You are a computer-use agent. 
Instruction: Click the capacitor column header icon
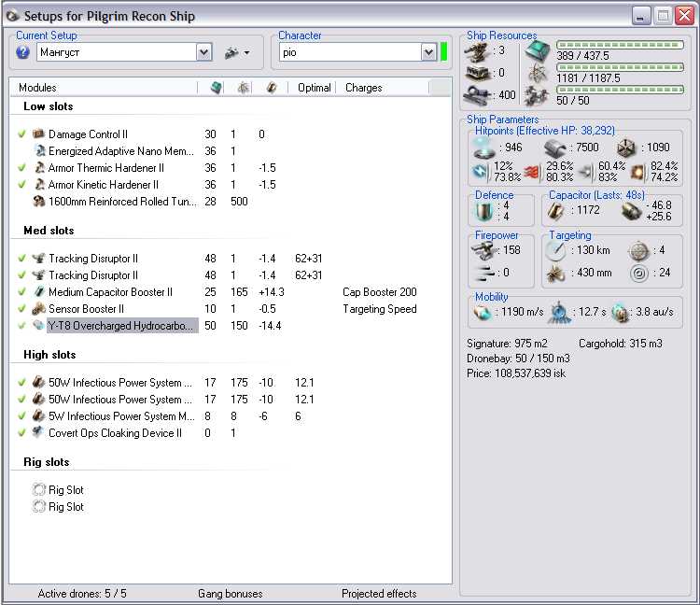click(271, 88)
